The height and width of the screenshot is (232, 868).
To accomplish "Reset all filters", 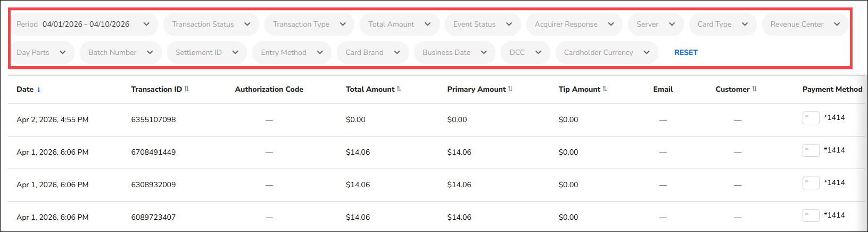I will tap(685, 53).
